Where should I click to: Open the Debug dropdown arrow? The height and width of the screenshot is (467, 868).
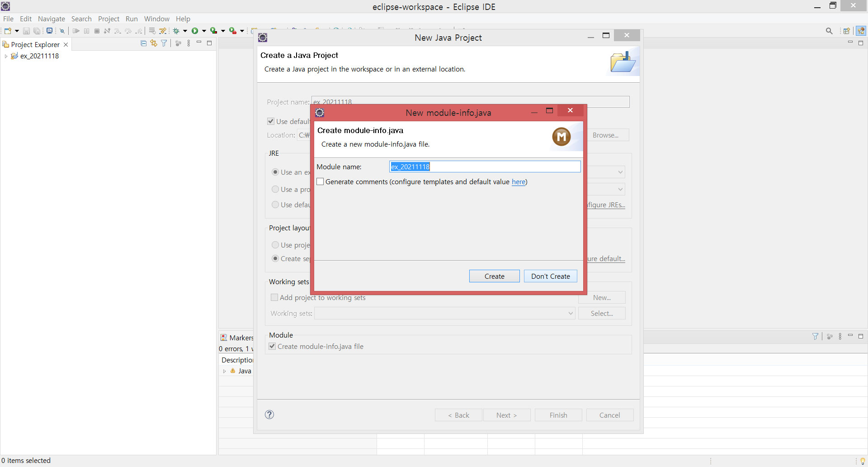coord(185,31)
